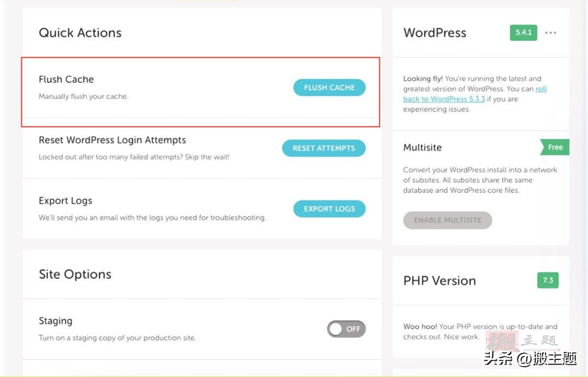Screen dimensions: 588x377
Task: Click the green Free ribbon on Multisite
Action: click(x=555, y=147)
